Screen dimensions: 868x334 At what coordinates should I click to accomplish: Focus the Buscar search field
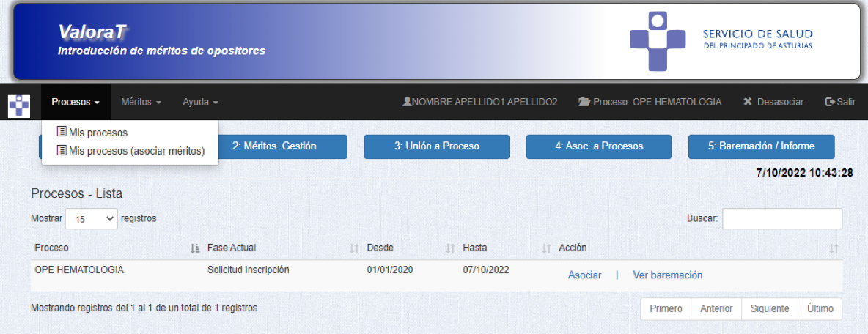[x=781, y=219]
